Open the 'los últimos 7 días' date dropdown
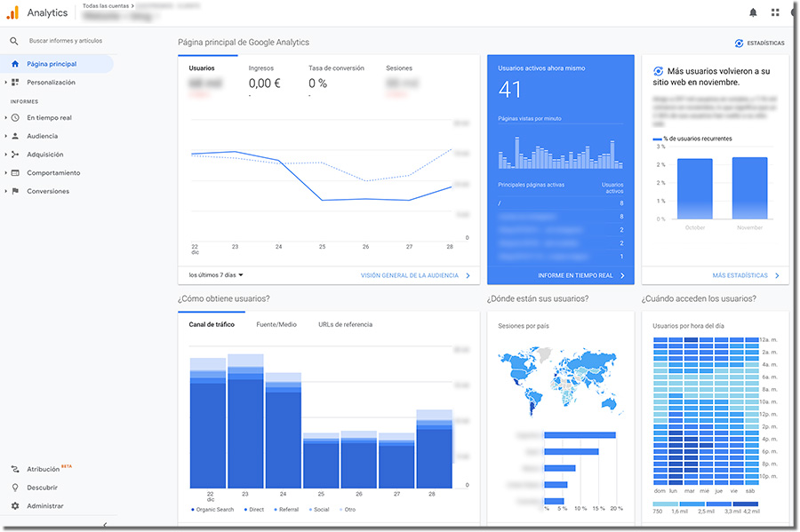The height and width of the screenshot is (532, 800). pyautogui.click(x=216, y=275)
